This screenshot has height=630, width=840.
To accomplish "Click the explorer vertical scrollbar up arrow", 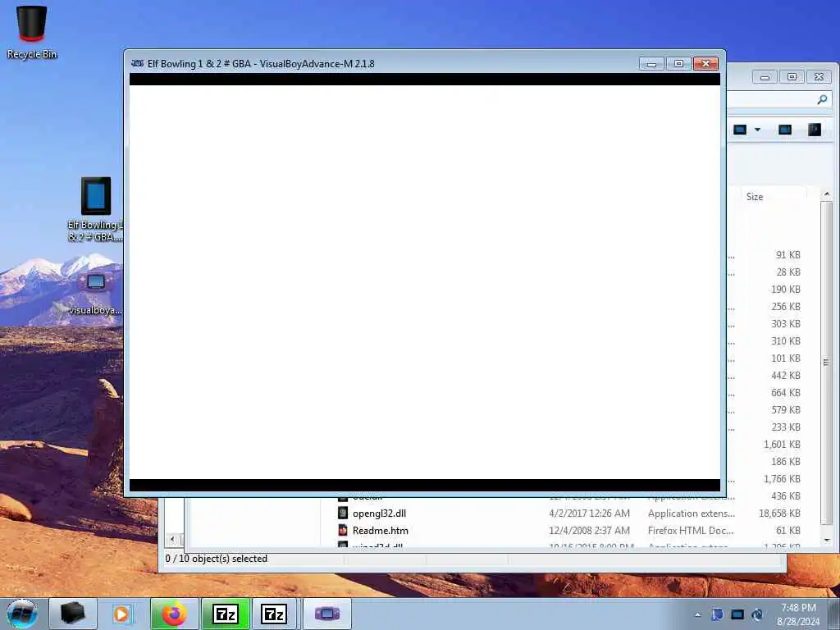I will (827, 194).
